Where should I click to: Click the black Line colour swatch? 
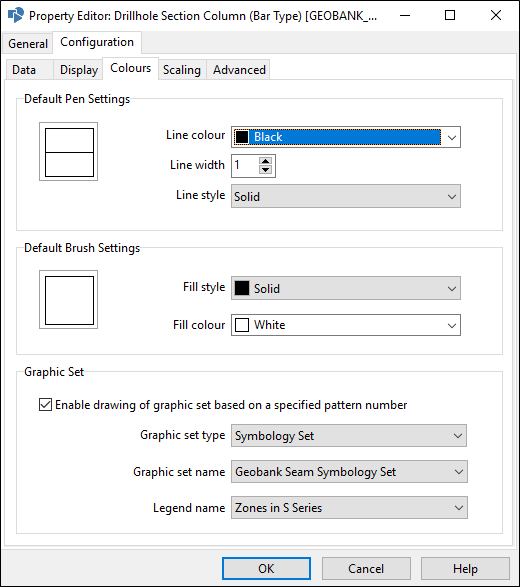[242, 137]
